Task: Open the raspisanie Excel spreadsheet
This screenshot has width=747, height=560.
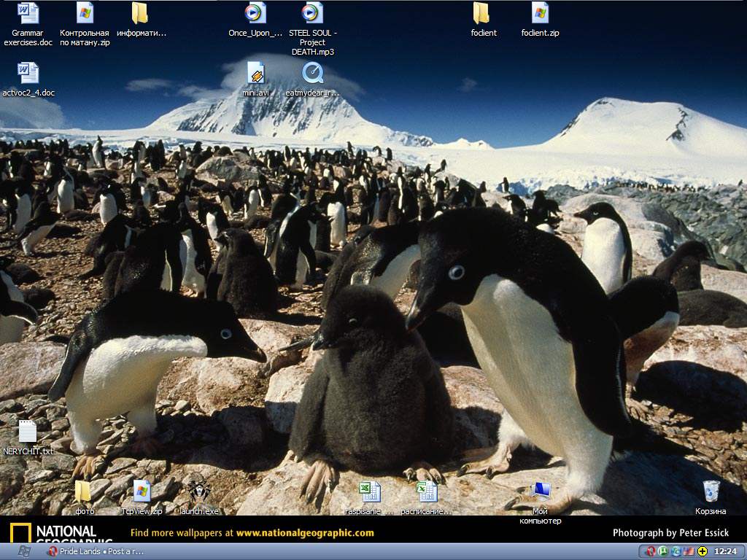Action: [369, 491]
